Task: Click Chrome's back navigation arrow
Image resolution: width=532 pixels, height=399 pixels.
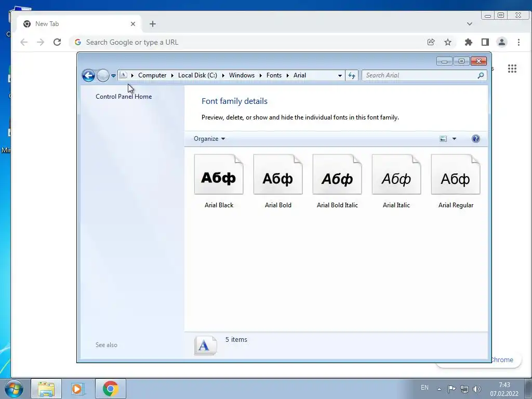Action: pos(24,42)
